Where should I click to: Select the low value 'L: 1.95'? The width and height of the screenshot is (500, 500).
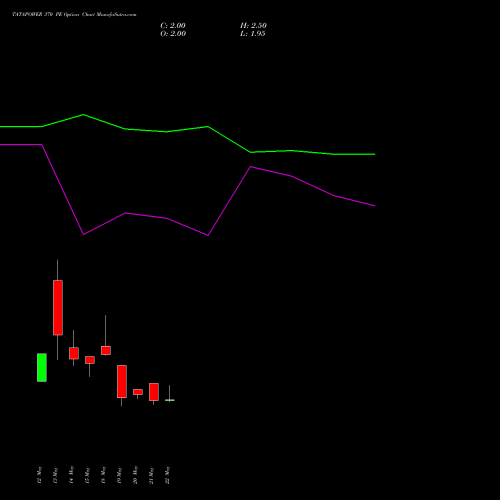[253, 34]
